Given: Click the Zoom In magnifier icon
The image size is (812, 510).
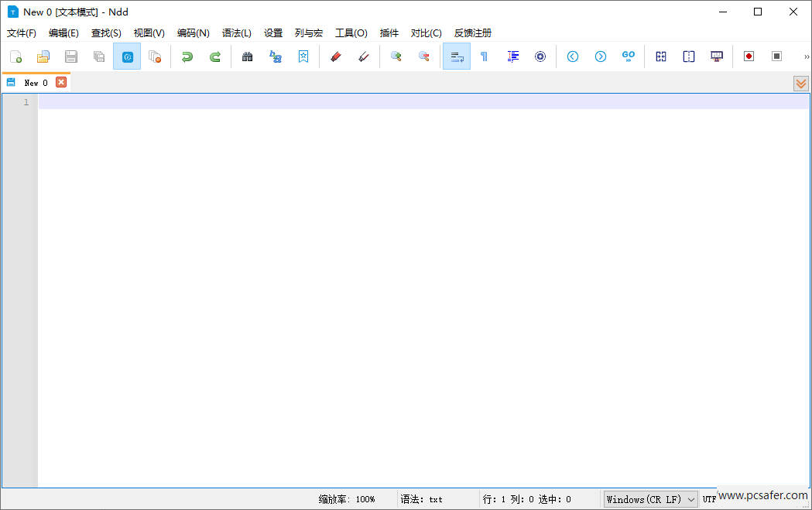Looking at the screenshot, I should (396, 56).
